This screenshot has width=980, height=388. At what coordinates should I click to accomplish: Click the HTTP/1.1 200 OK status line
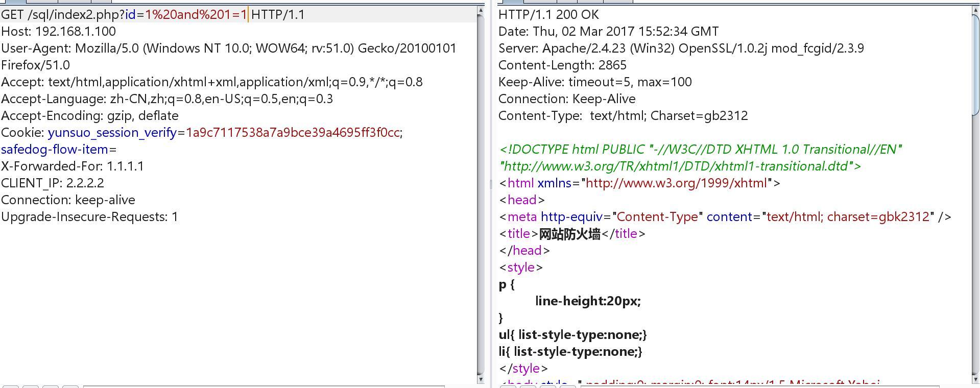[548, 14]
